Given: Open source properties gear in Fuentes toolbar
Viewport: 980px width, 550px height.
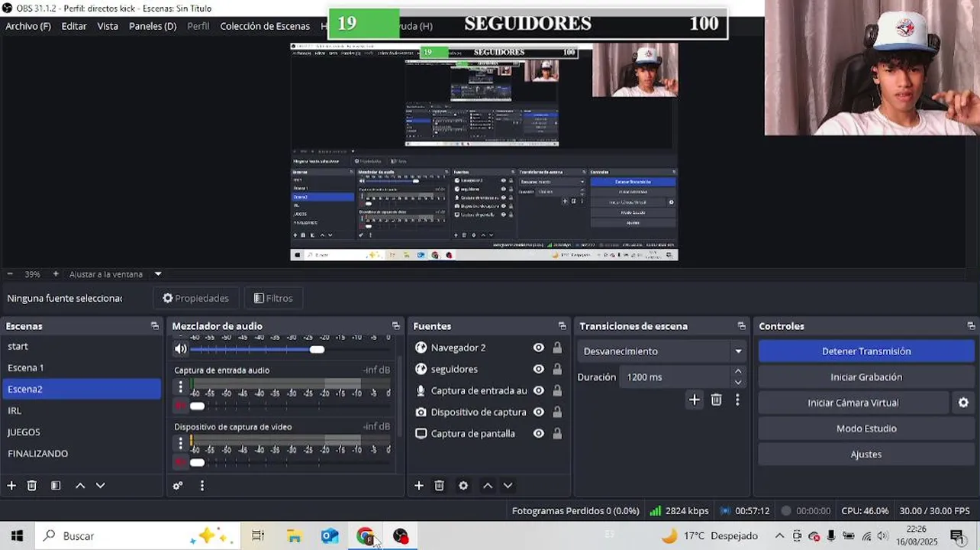Looking at the screenshot, I should tap(463, 485).
